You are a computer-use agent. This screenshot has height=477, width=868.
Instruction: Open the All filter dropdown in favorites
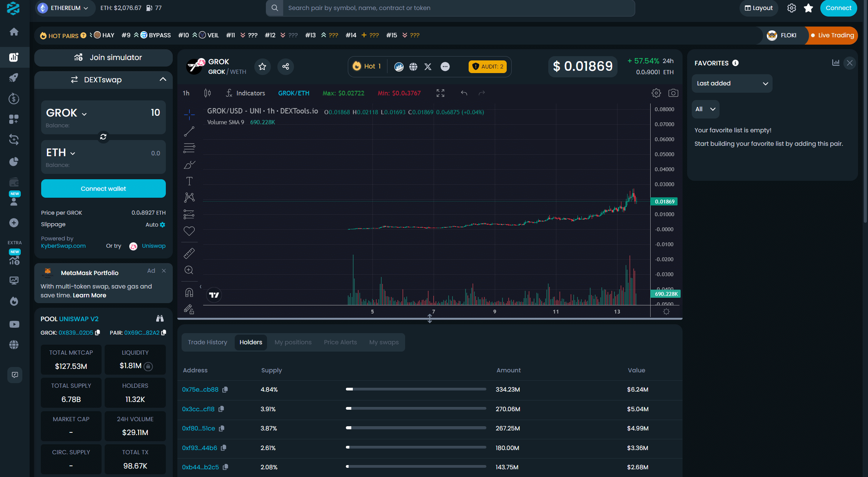tap(706, 109)
